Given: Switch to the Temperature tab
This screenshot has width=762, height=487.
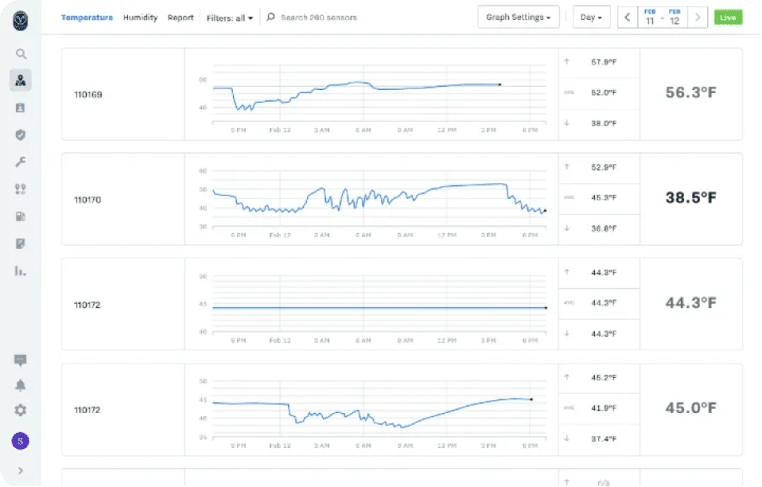Looking at the screenshot, I should coord(87,17).
